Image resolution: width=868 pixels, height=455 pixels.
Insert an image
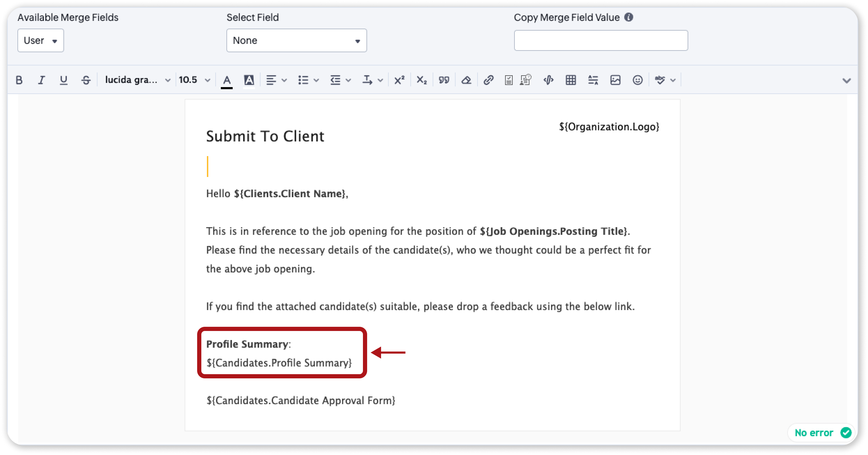[x=615, y=80]
